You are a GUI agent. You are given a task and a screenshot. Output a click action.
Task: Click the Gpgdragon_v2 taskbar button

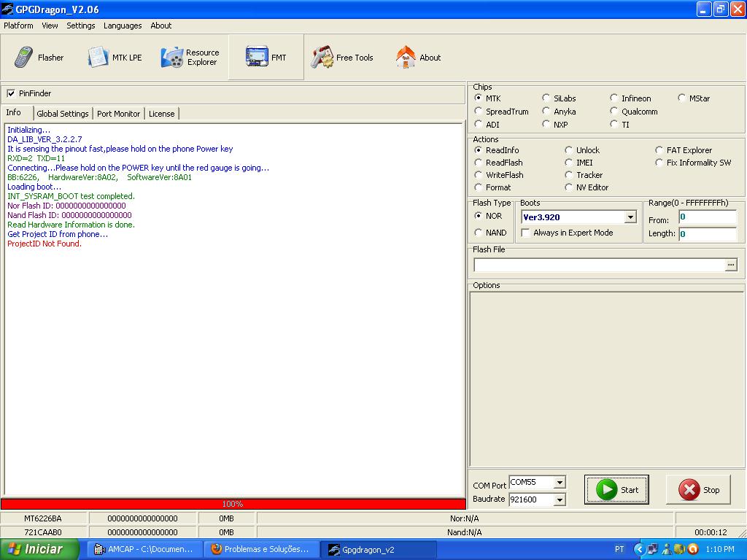coord(379,549)
